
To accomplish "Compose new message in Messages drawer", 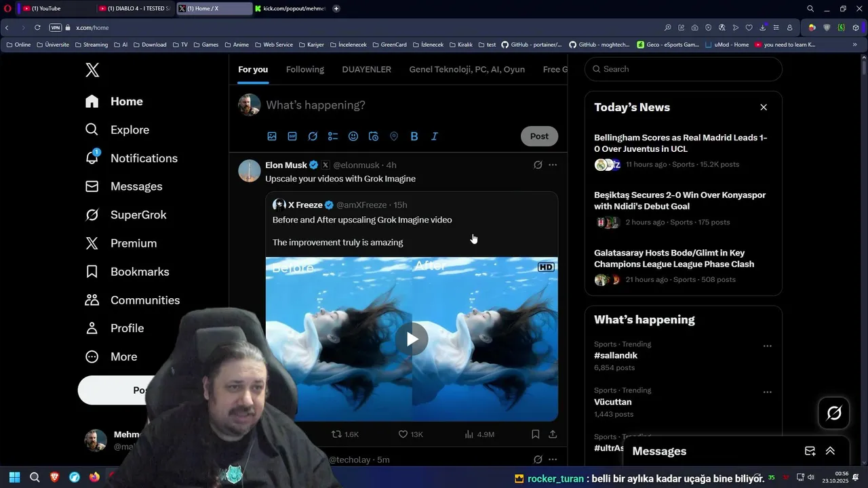I will [810, 451].
